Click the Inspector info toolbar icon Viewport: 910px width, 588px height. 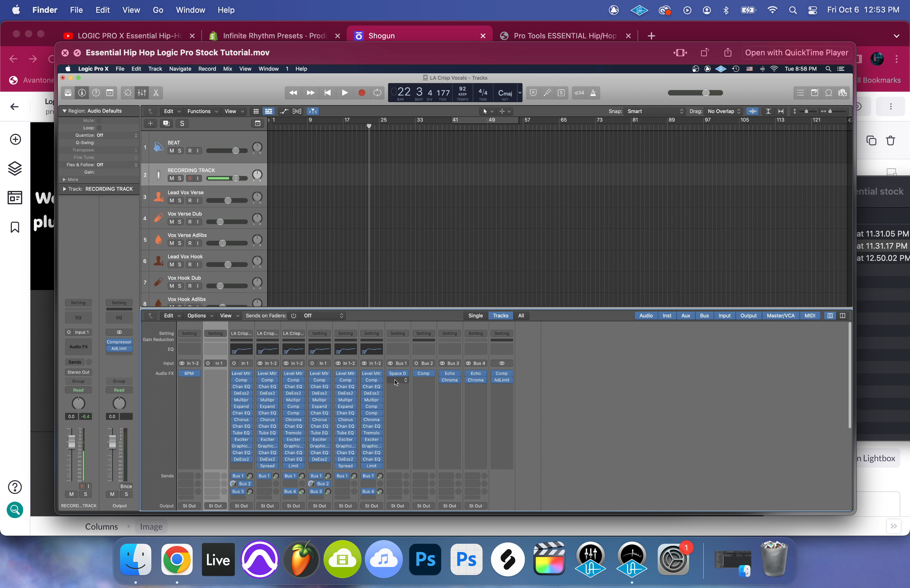(82, 93)
